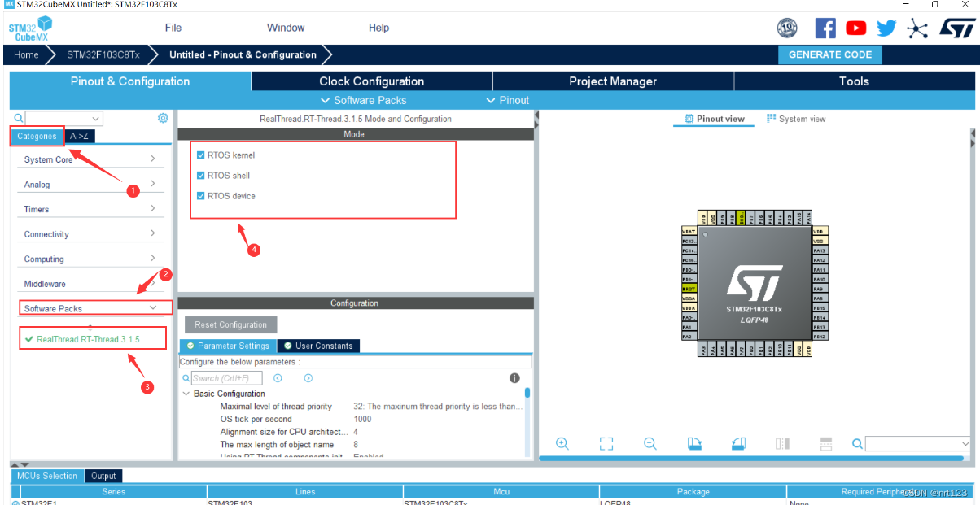
Task: Open the Window menu
Action: click(286, 28)
